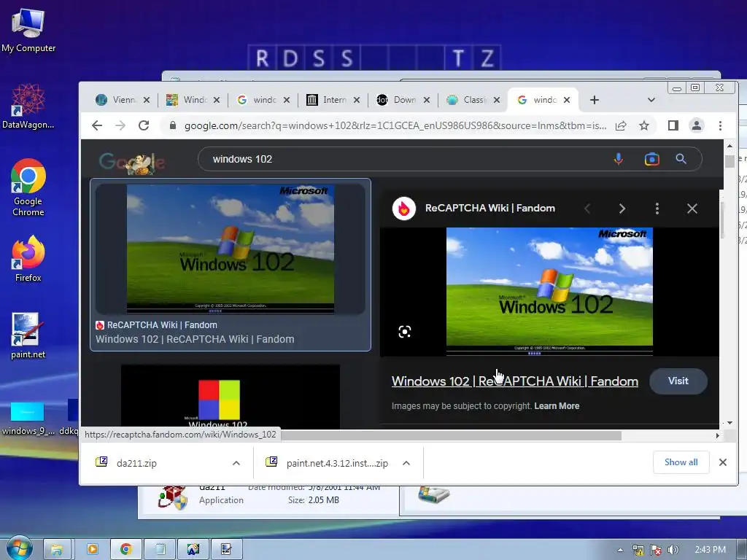Screen dimensions: 747x560
Task: Share this page icon in address bar
Action: 621,125
